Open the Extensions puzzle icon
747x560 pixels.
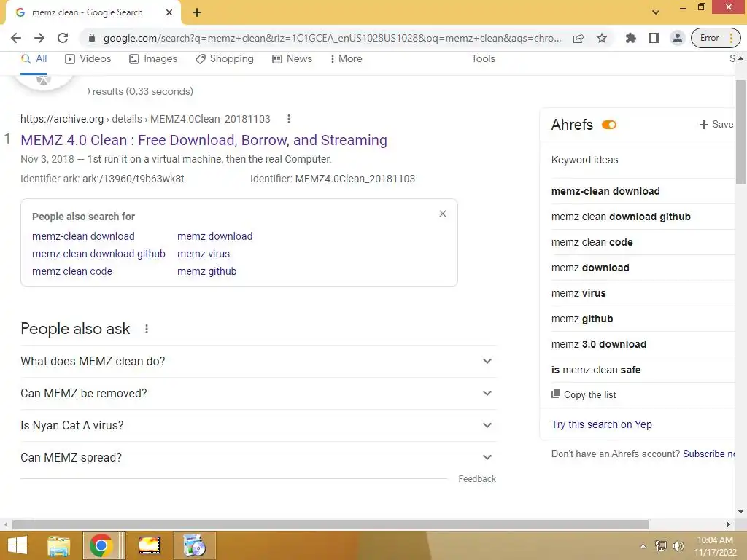tap(631, 38)
